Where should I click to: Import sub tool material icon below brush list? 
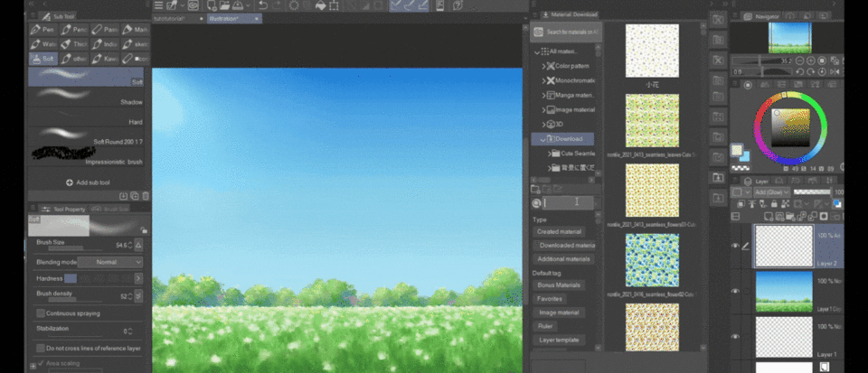click(124, 196)
